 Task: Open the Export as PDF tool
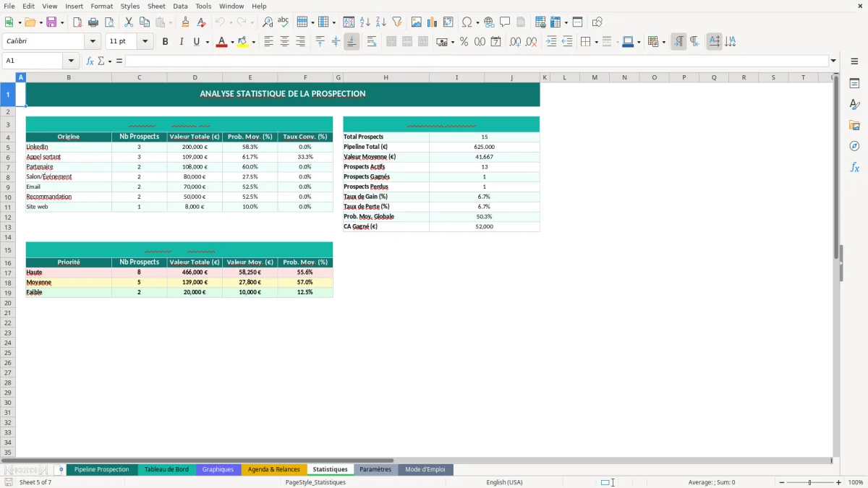77,22
